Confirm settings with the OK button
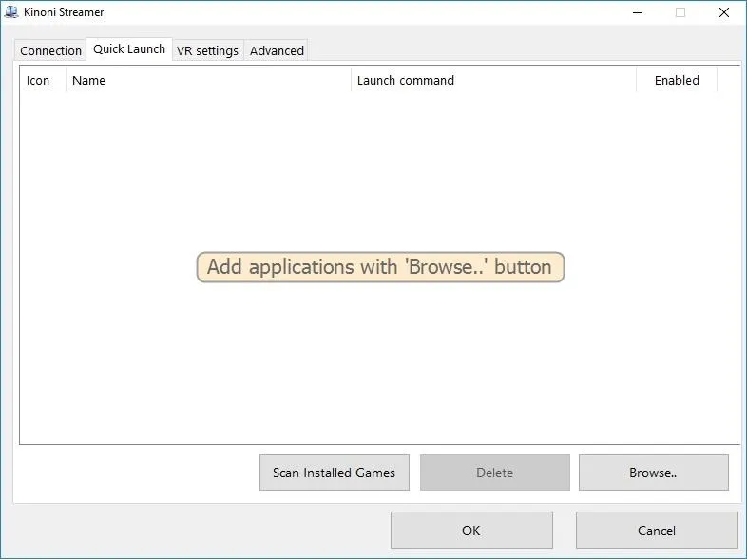Viewport: 747px width, 560px height. 471,530
